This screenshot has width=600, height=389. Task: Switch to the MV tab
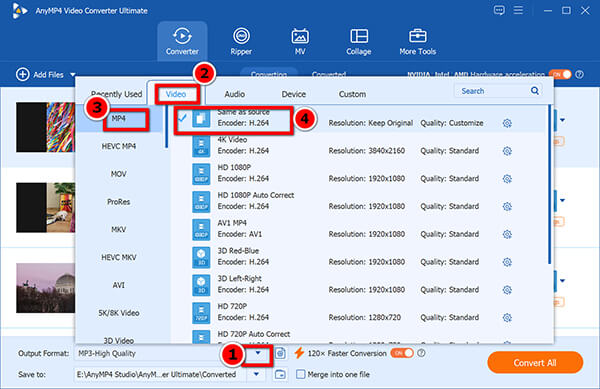click(300, 41)
